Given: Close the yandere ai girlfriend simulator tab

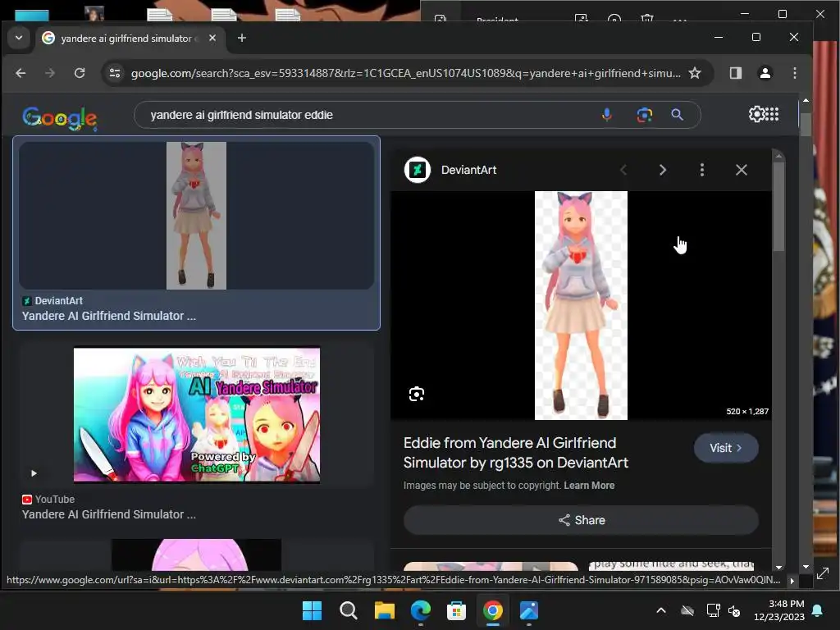Looking at the screenshot, I should (212, 38).
